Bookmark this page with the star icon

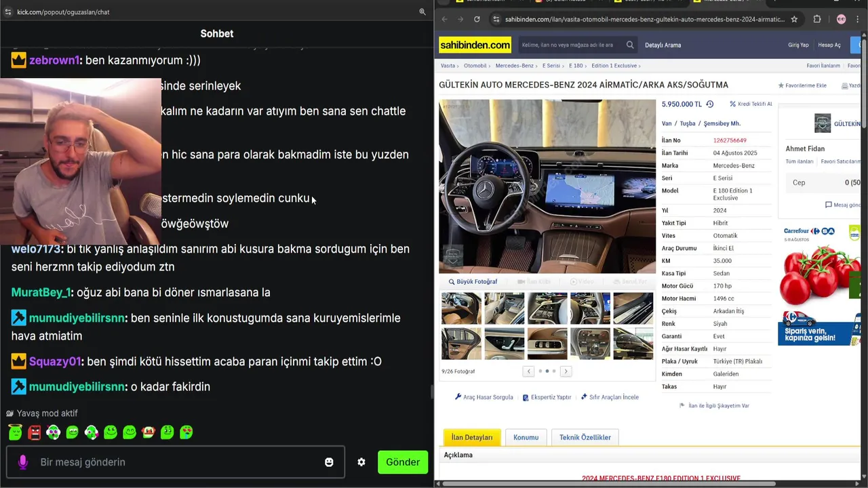(794, 20)
